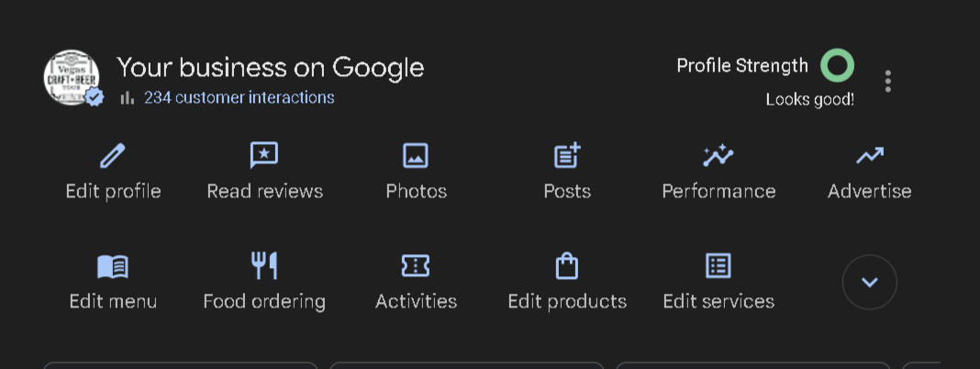Open the Photos section
The height and width of the screenshot is (369, 980).
[x=416, y=157]
